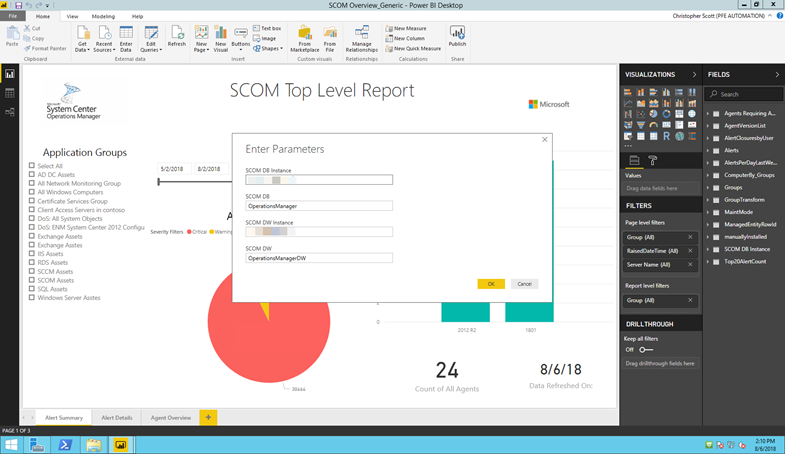785x454 pixels.
Task: Click the date range slider handle
Action: 159,181
